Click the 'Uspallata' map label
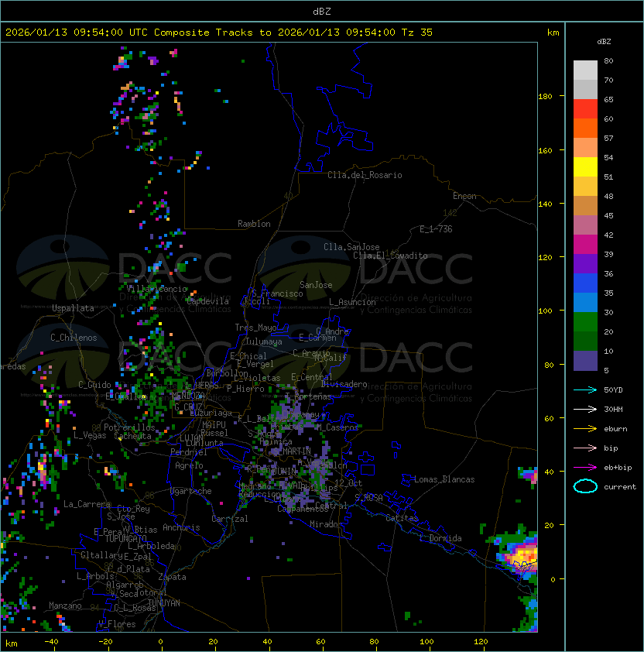Viewport: 644px width, 652px height. click(x=73, y=308)
